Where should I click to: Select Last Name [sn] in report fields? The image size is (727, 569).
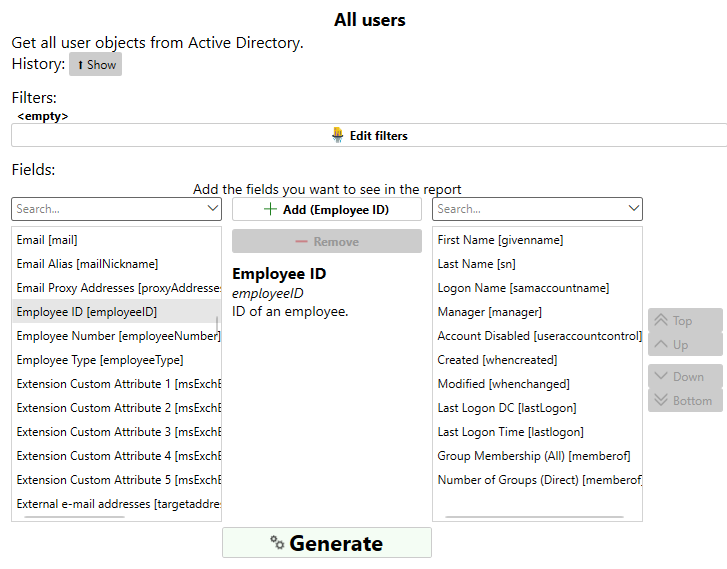tap(537, 264)
